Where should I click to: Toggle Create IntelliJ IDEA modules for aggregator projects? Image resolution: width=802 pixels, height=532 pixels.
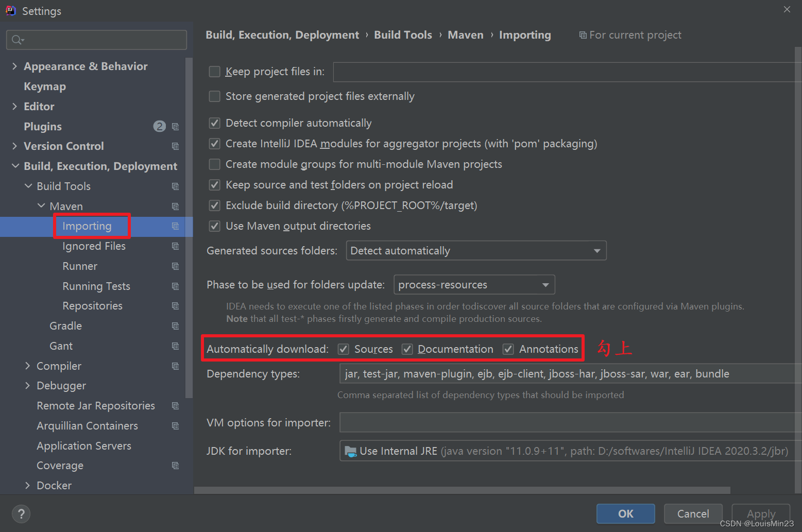[215, 144]
